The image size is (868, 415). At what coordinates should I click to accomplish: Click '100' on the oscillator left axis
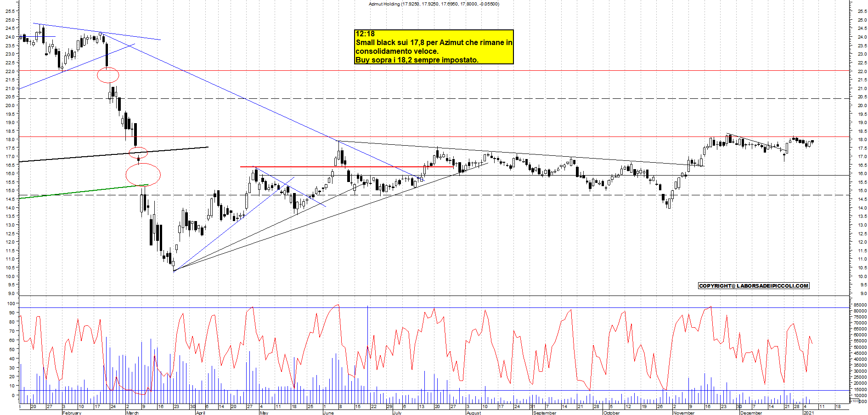(10, 304)
